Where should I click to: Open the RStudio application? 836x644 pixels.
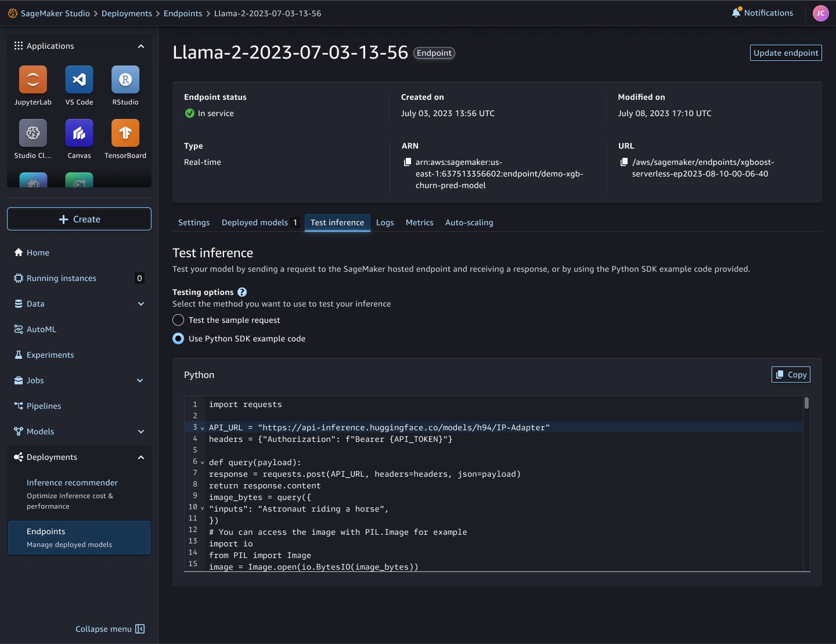point(125,80)
